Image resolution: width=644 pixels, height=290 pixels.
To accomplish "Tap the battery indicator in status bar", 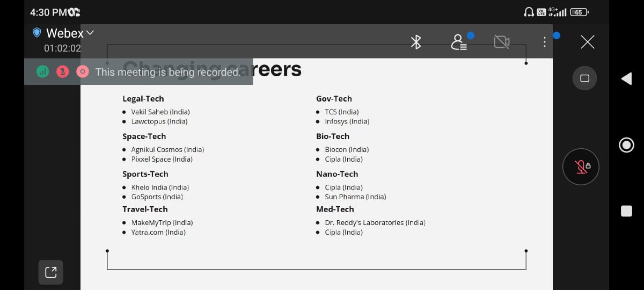I will (579, 12).
